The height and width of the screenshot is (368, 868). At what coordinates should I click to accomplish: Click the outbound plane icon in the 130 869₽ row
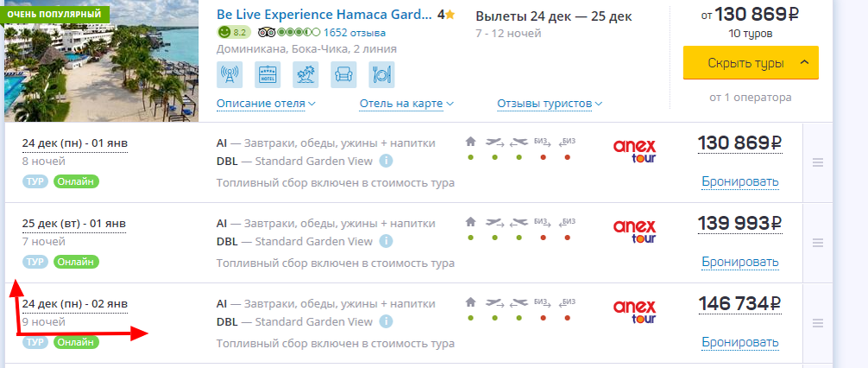tap(495, 143)
